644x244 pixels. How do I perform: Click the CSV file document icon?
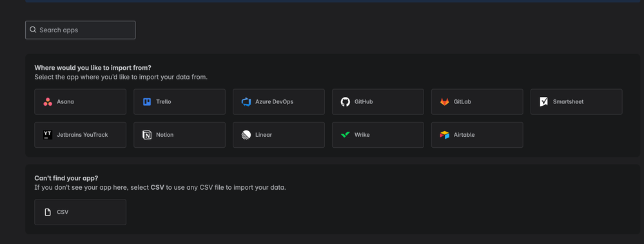[x=48, y=212]
